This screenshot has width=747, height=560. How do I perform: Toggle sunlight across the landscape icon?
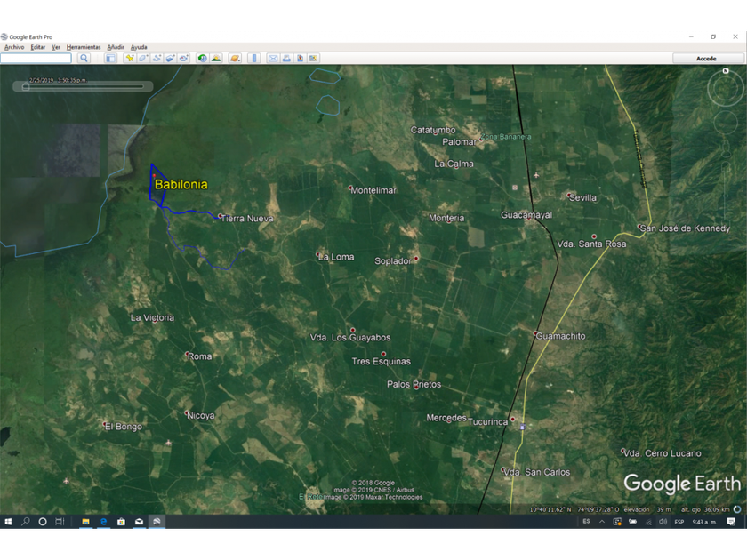pos(215,58)
